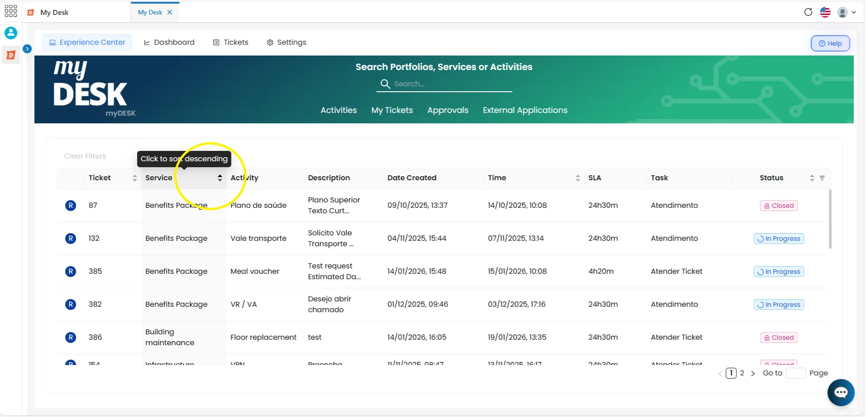Open the user account avatar menu
Image resolution: width=868 pixels, height=417 pixels.
pos(846,12)
